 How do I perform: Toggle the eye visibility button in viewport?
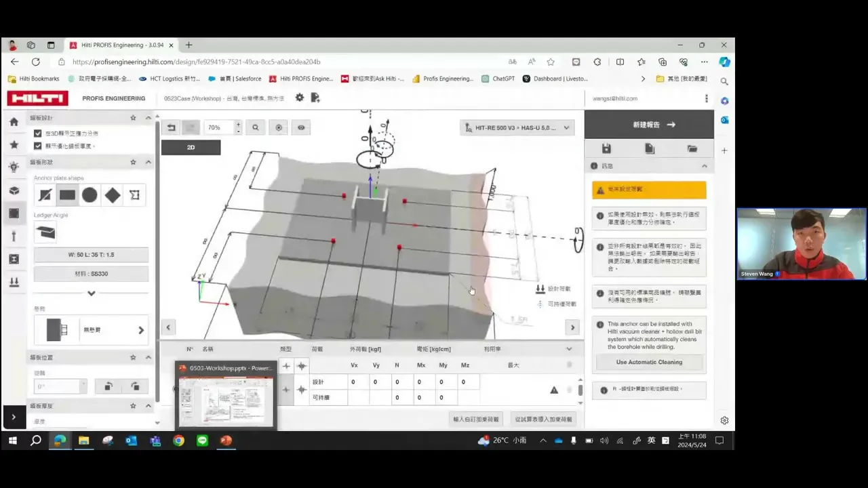pyautogui.click(x=301, y=127)
